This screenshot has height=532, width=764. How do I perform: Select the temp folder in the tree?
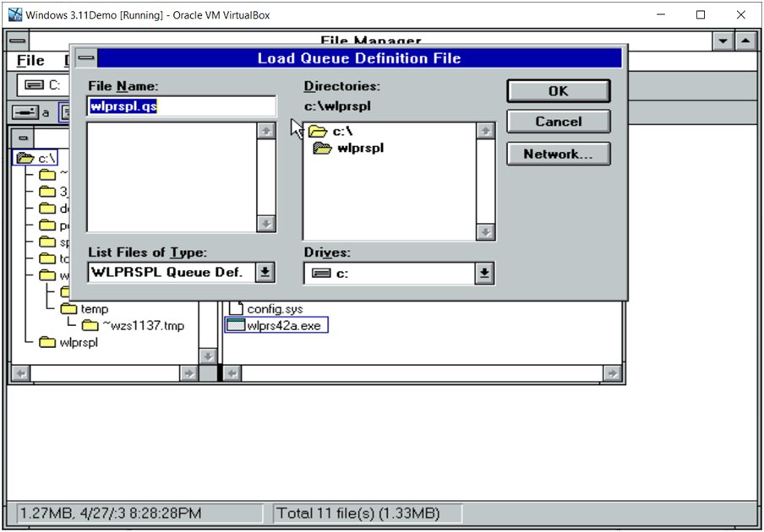85,308
